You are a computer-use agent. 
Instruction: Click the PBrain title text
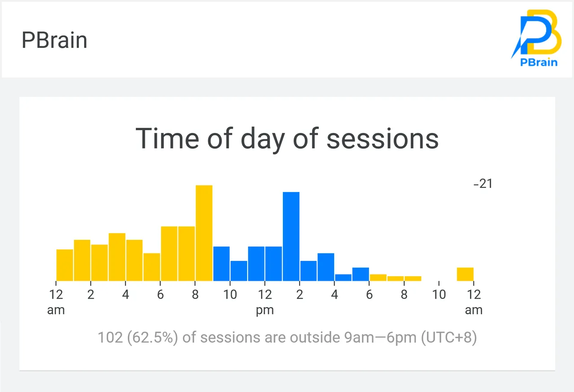point(54,40)
